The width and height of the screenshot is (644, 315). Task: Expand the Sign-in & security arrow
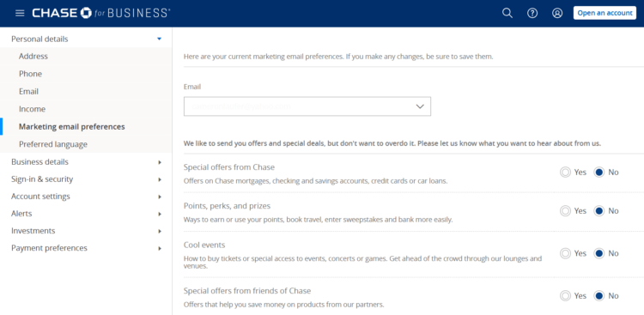[x=160, y=179]
